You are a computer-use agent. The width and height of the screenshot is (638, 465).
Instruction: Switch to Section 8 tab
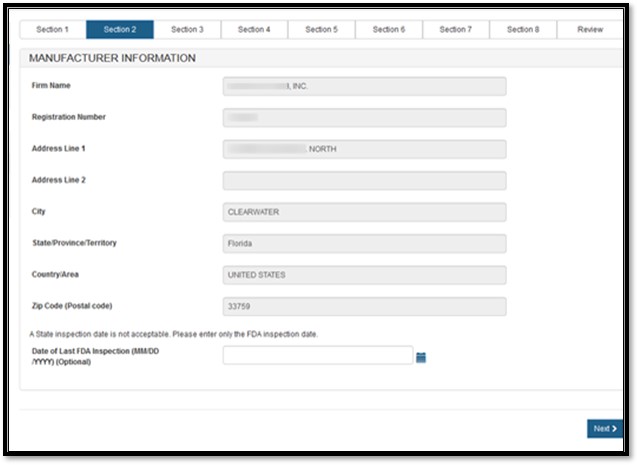click(522, 30)
